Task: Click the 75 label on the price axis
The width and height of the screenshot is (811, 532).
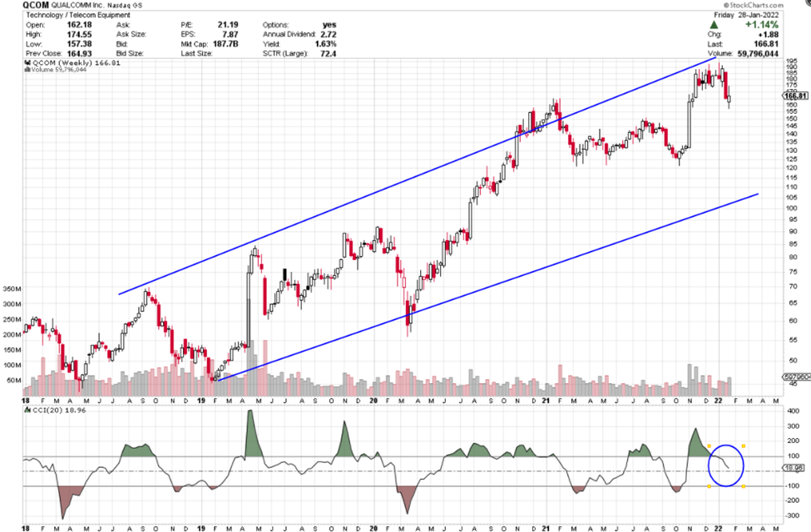Action: tap(793, 272)
